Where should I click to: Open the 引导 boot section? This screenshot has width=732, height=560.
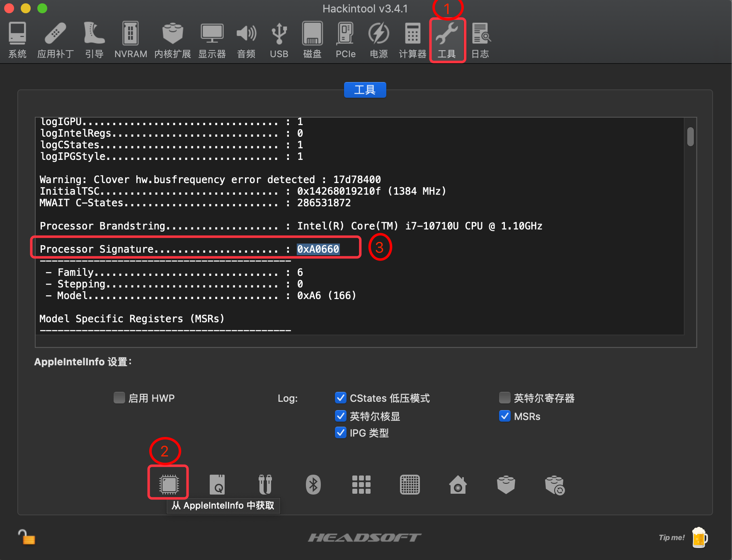94,40
